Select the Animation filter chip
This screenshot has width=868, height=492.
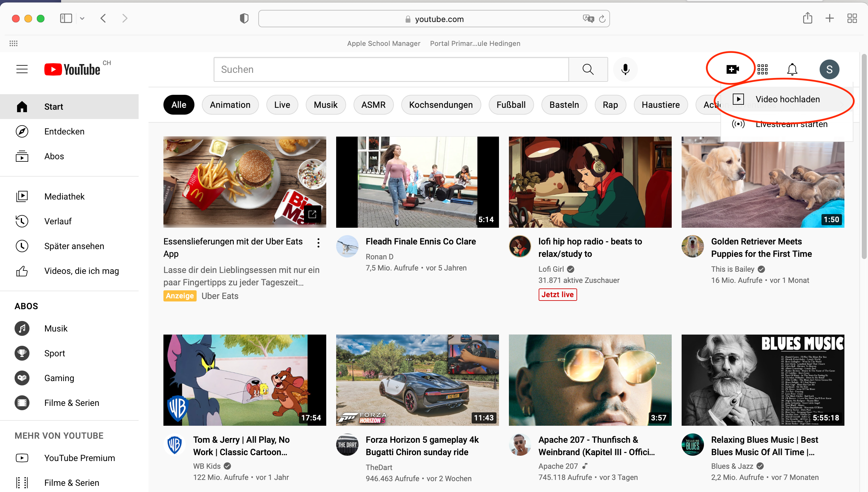click(x=230, y=105)
